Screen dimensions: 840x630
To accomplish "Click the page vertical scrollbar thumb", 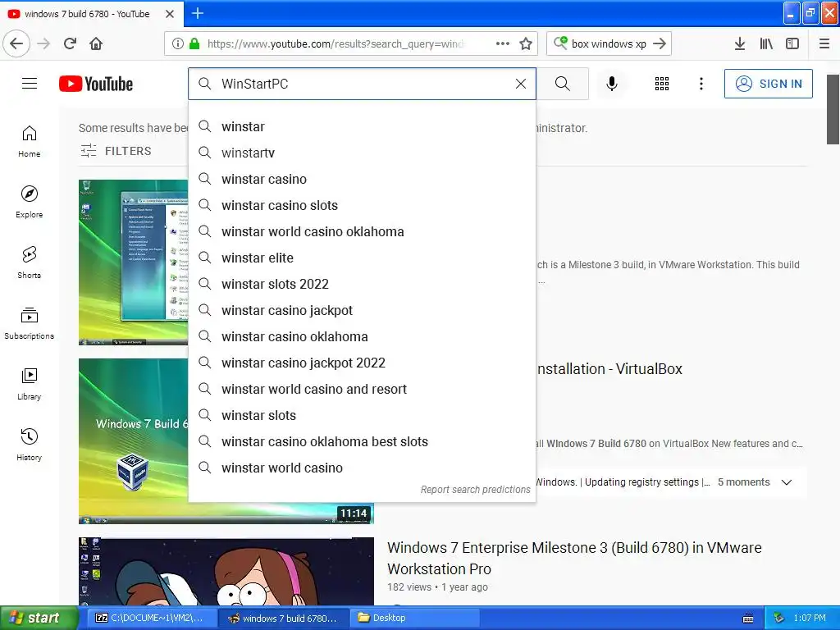I will [833, 109].
